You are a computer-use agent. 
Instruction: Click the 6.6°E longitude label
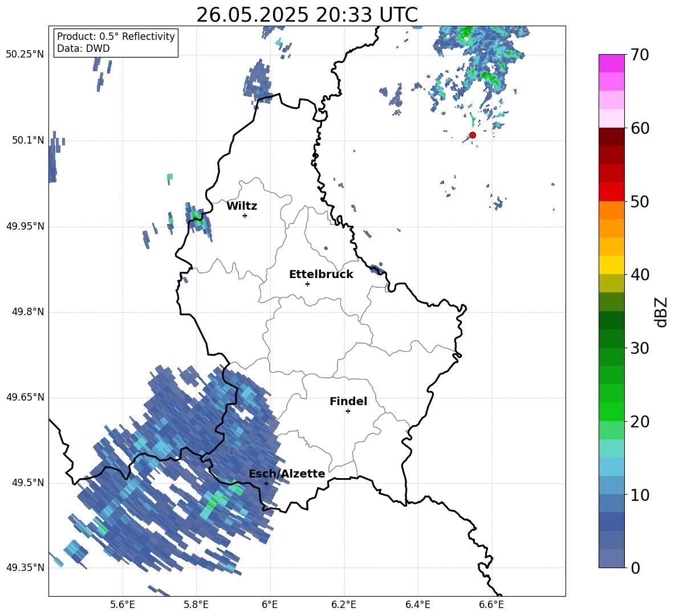(491, 605)
